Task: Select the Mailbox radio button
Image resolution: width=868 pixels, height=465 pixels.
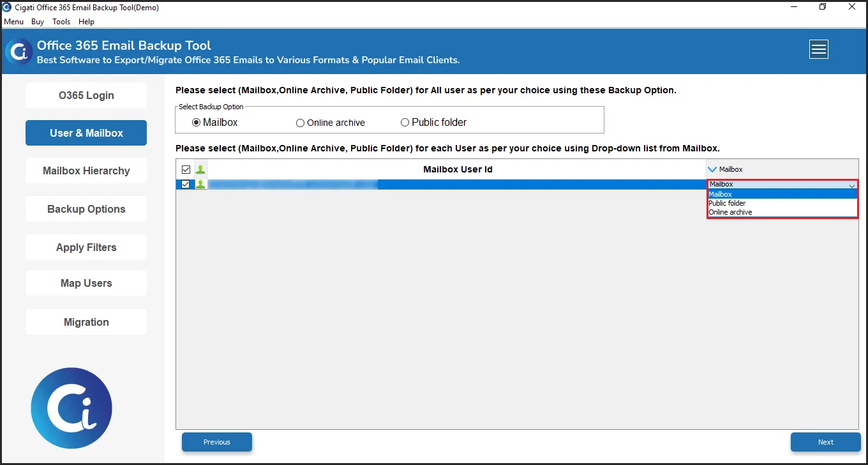Action: pyautogui.click(x=197, y=122)
